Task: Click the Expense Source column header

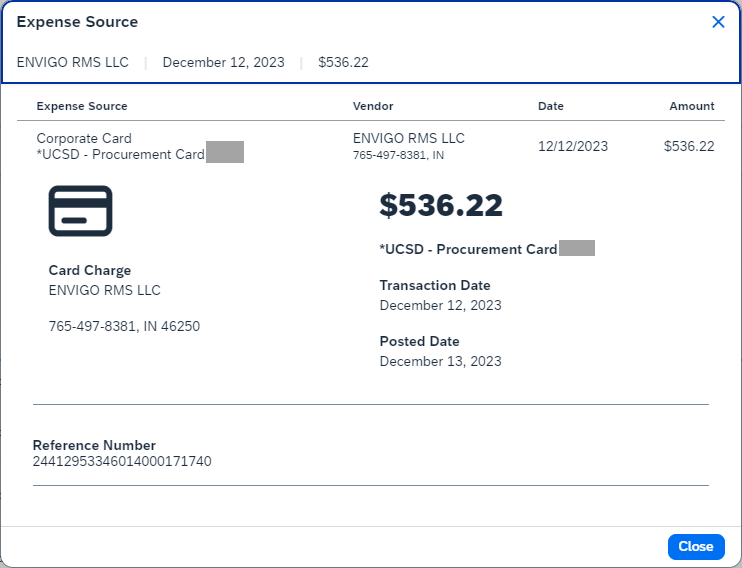Action: tap(82, 106)
